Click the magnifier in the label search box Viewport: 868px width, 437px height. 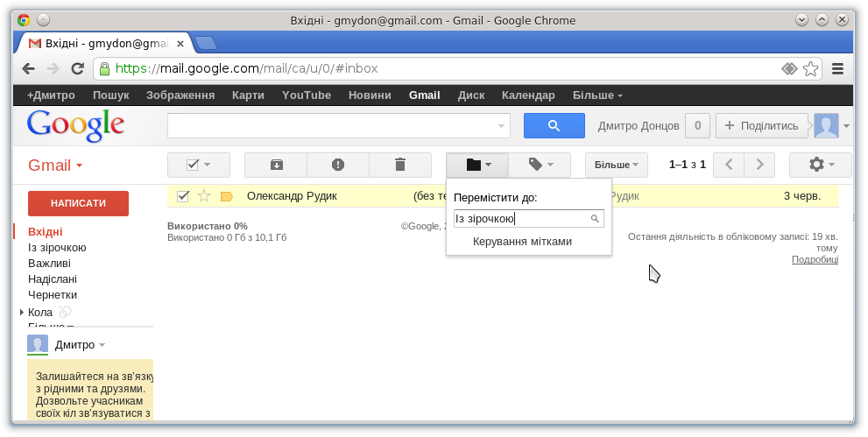[595, 219]
